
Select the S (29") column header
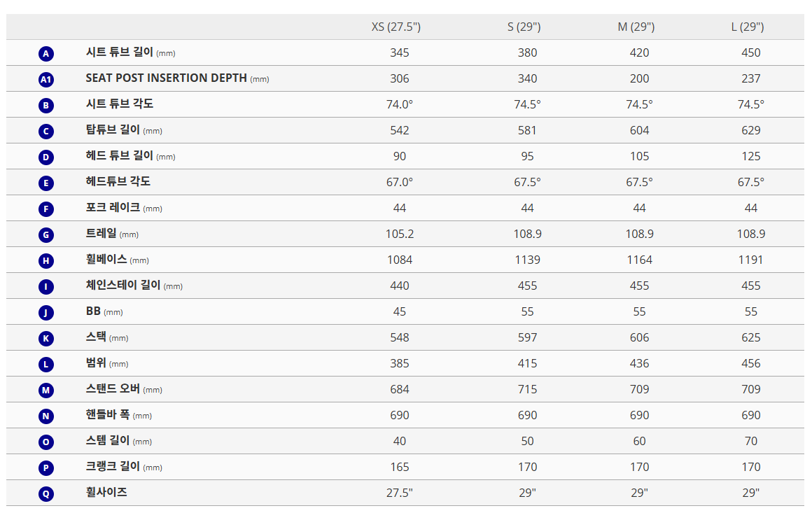(524, 27)
